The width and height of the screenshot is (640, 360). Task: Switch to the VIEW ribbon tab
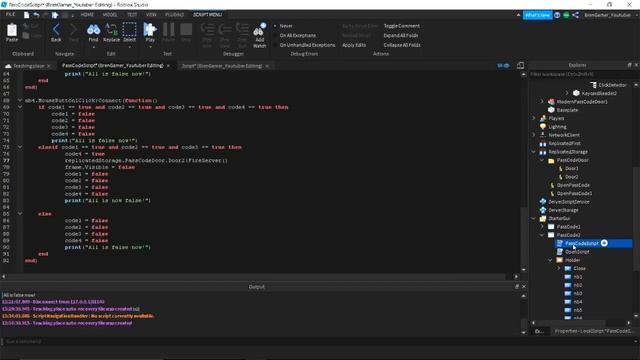tap(151, 14)
